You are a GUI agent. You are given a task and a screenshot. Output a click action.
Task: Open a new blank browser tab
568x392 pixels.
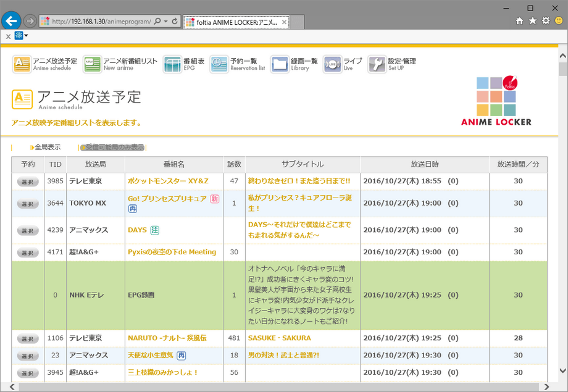pos(297,22)
